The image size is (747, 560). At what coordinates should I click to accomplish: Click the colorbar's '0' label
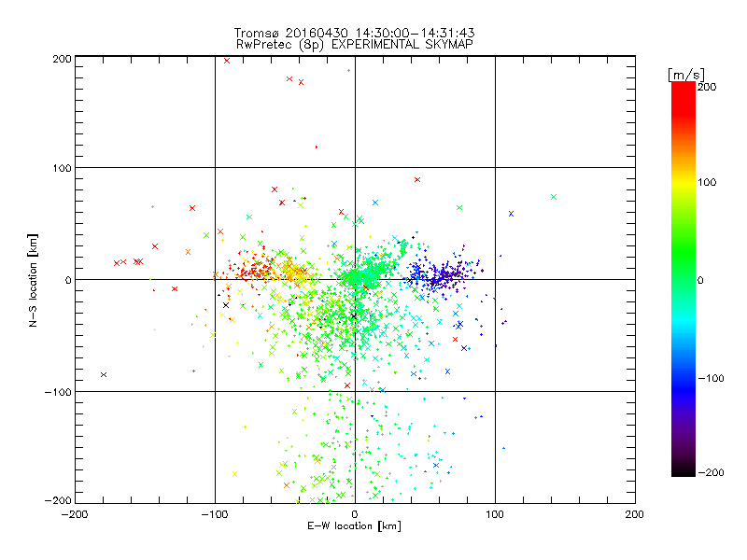click(700, 280)
